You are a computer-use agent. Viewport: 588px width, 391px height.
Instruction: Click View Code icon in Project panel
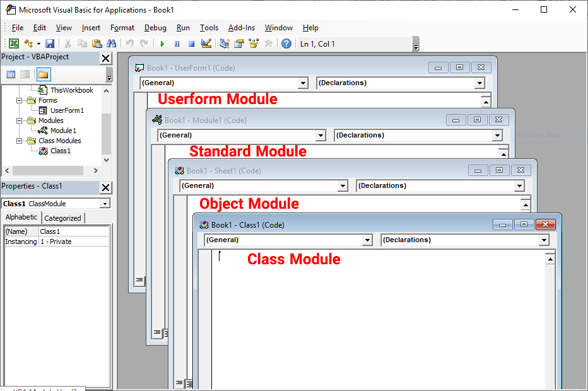tap(11, 74)
